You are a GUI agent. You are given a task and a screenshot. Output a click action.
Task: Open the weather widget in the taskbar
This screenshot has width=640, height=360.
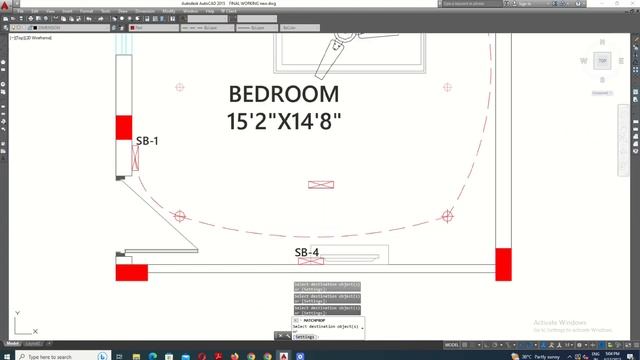[x=536, y=356]
